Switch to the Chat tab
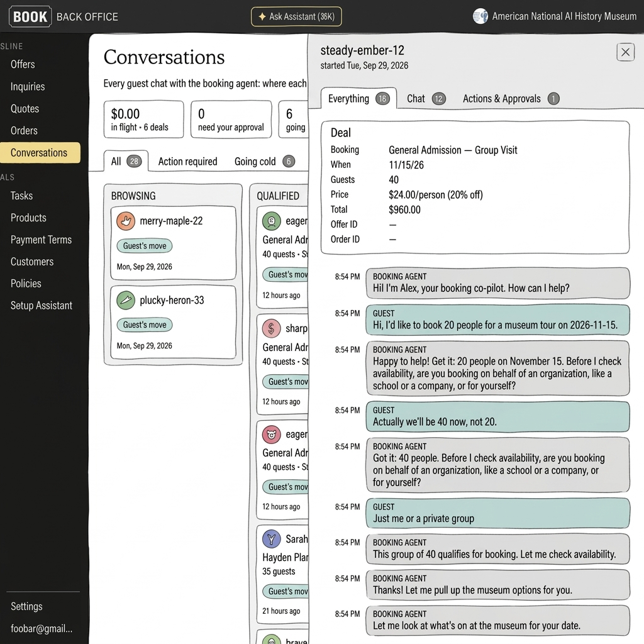This screenshot has width=644, height=644. tap(426, 99)
